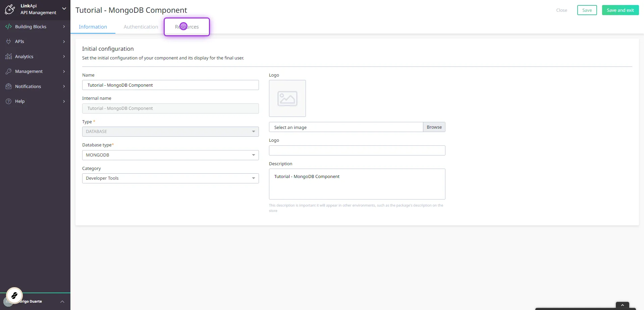Click the Browse button

click(x=434, y=127)
